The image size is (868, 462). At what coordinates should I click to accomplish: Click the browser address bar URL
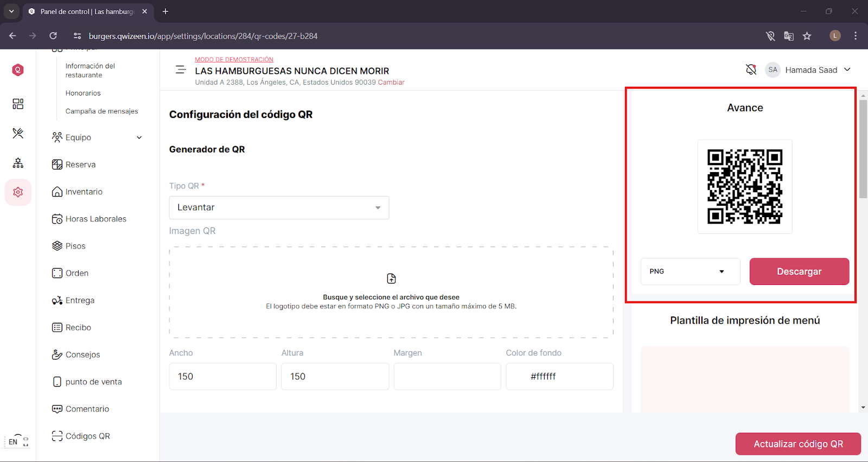[x=203, y=36]
